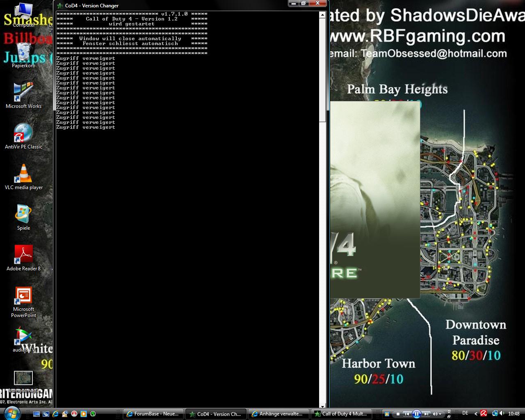This screenshot has height=420, width=525.
Task: Click the 'Fenster schliesst automatisch' console line
Action: (x=130, y=43)
